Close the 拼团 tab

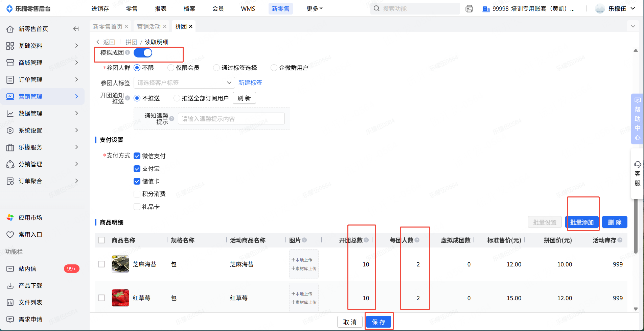point(191,26)
